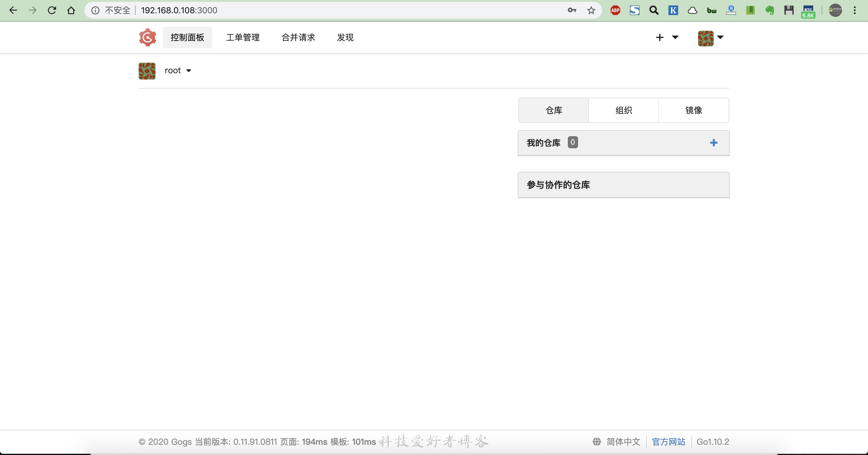
Task: Open 发现 explore menu item
Action: (x=345, y=37)
